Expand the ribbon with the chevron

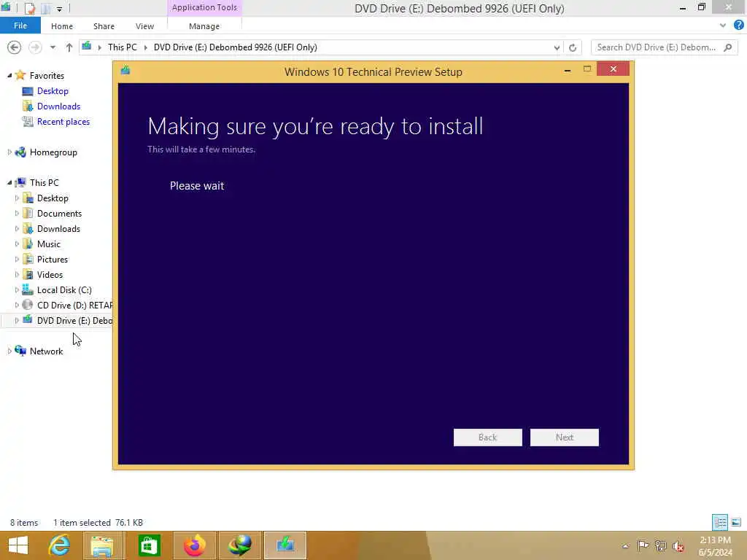(723, 26)
